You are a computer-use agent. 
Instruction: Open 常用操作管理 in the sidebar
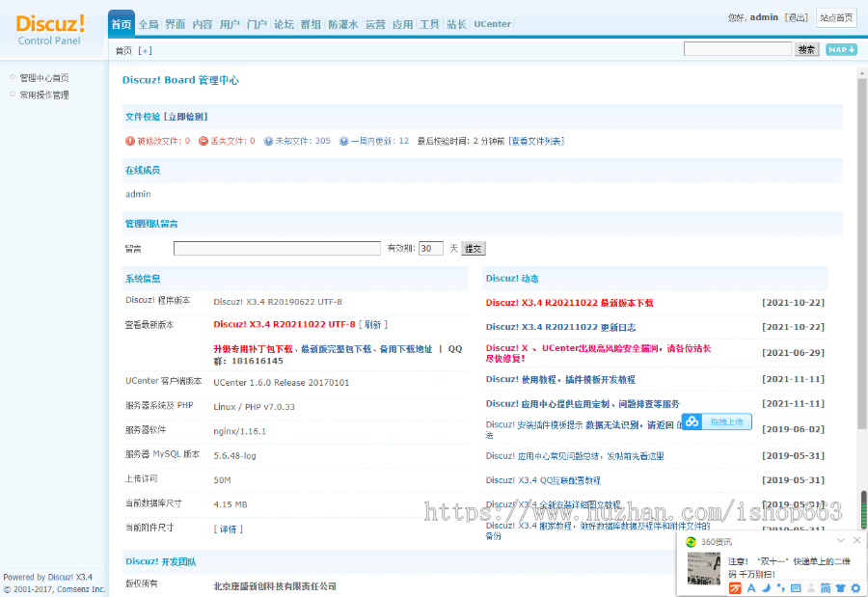[x=44, y=95]
